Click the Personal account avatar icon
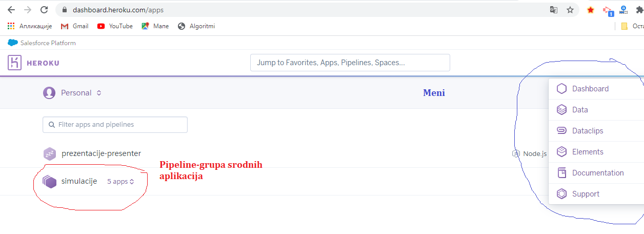The height and width of the screenshot is (234, 644). coord(49,93)
